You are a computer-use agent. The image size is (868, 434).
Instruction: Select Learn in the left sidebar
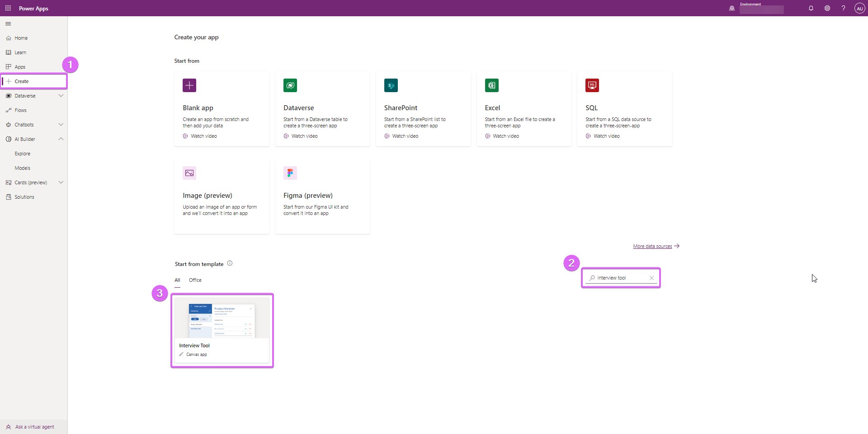pyautogui.click(x=20, y=52)
